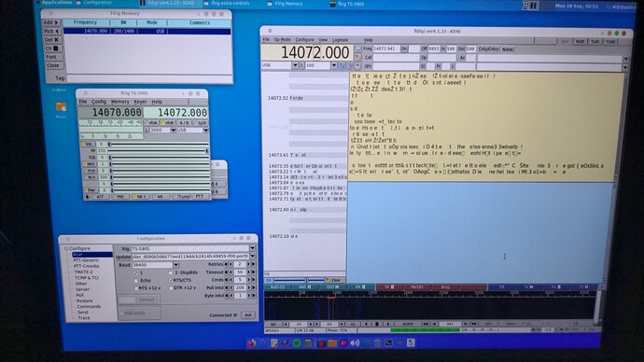Expand the USB mode dropdown in flrig
The width and height of the screenshot is (644, 362).
pos(205,130)
